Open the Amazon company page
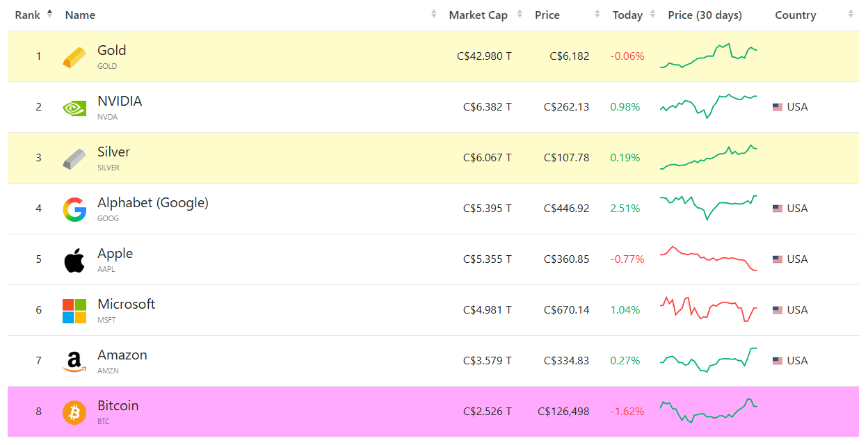This screenshot has height=445, width=868. [122, 355]
